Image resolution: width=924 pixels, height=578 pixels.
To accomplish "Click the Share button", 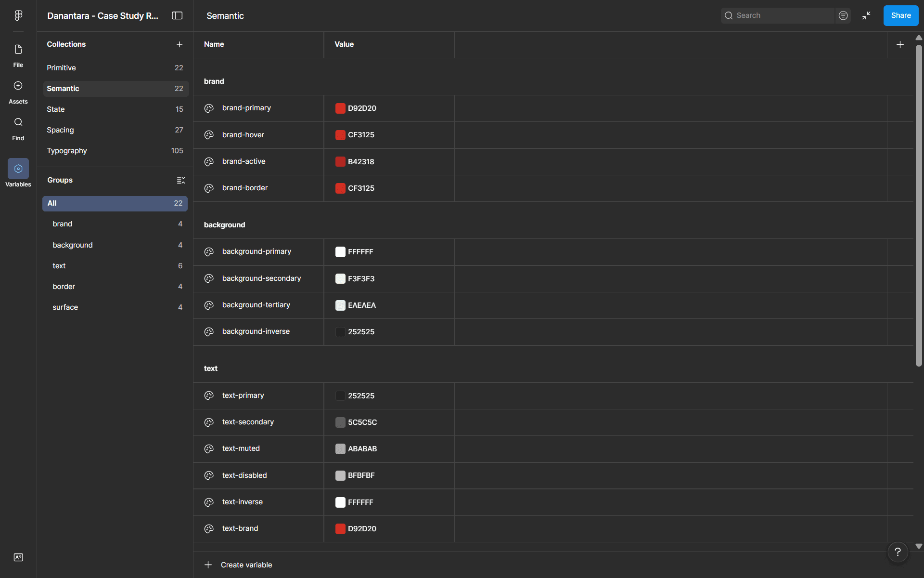I will pos(901,15).
